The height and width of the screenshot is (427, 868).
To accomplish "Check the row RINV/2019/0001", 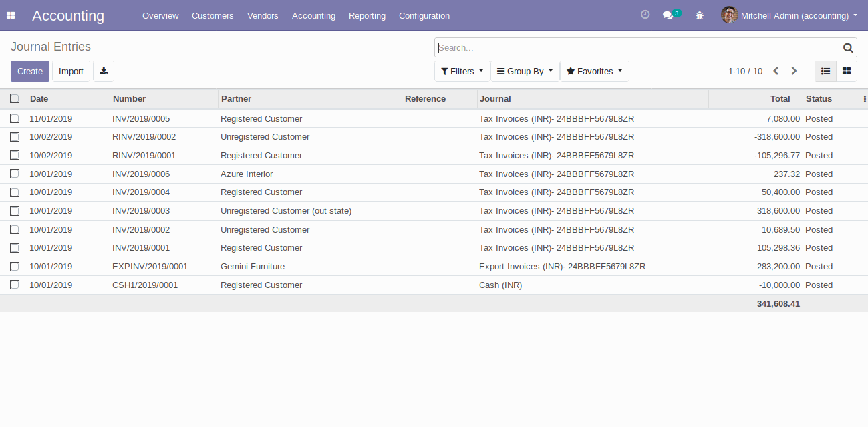I will [15, 156].
